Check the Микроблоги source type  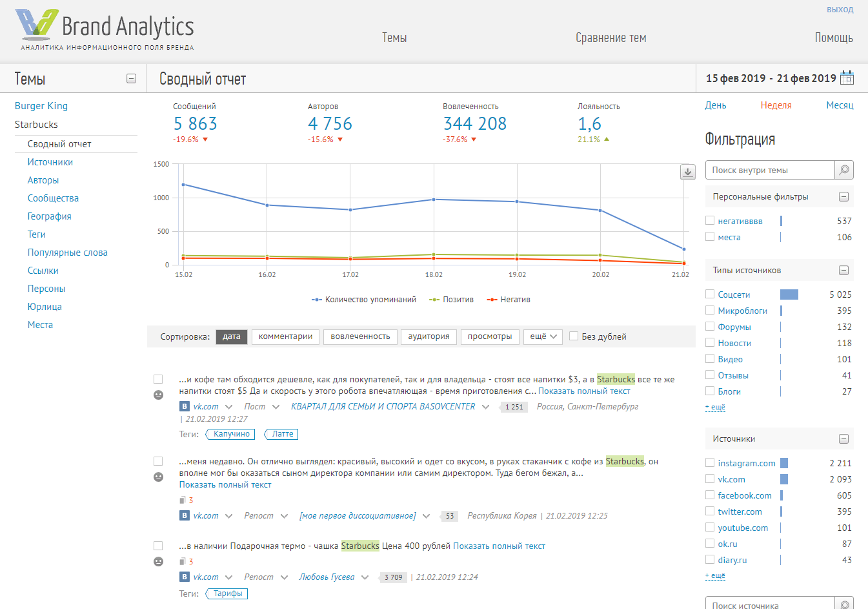click(x=710, y=310)
